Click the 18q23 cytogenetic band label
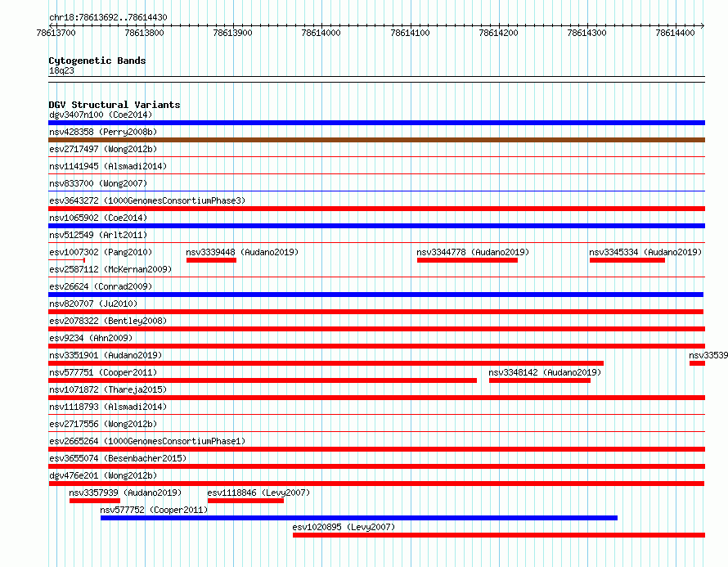The image size is (728, 567). pos(61,70)
